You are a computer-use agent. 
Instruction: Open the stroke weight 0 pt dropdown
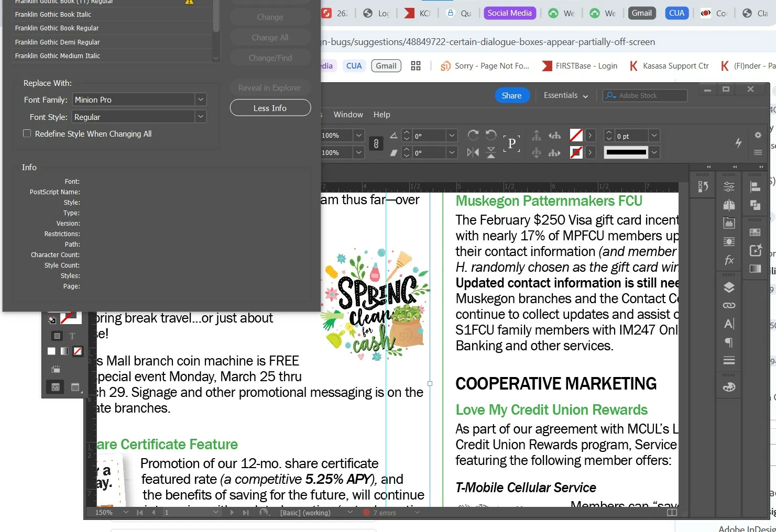click(x=654, y=136)
